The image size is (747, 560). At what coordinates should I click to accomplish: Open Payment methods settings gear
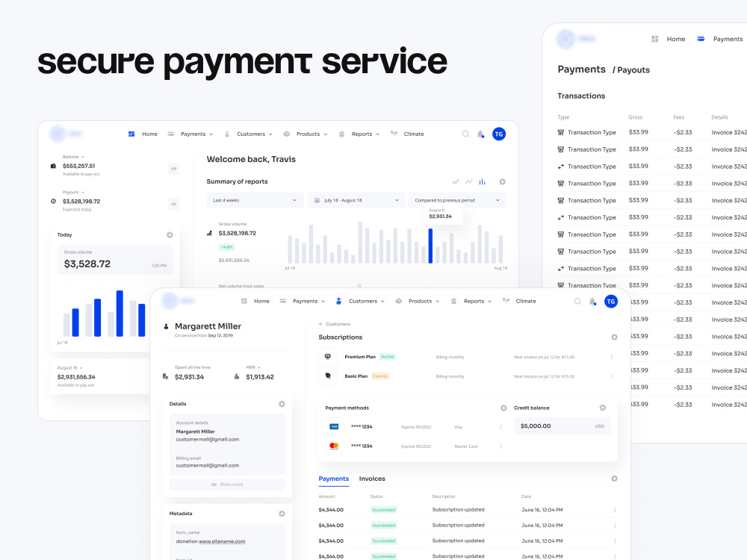coord(503,408)
